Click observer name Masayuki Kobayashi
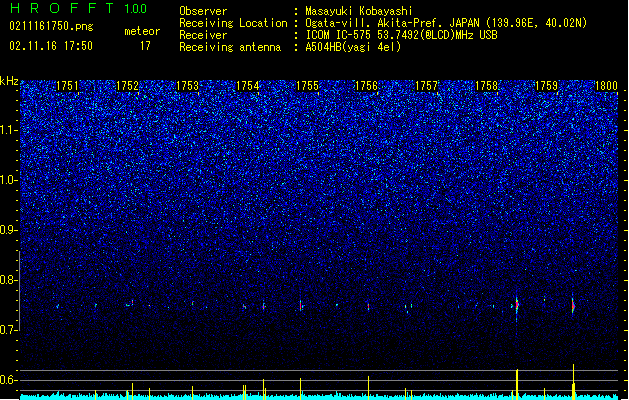The width and height of the screenshot is (629, 400). (359, 11)
